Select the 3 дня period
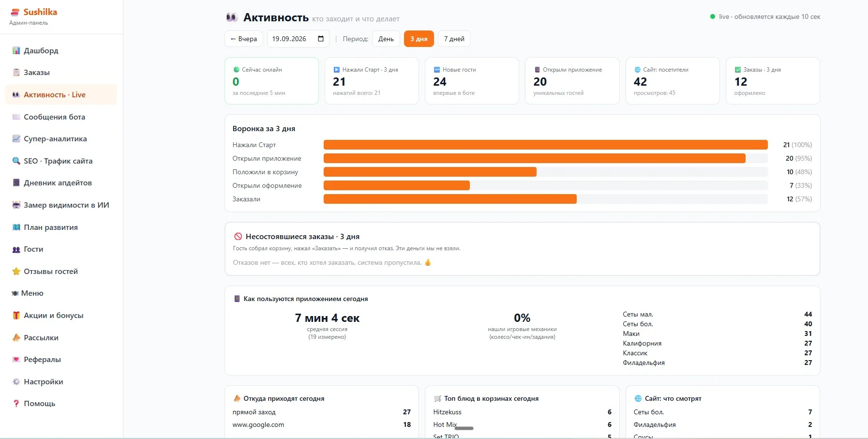This screenshot has height=439, width=868. click(x=419, y=39)
